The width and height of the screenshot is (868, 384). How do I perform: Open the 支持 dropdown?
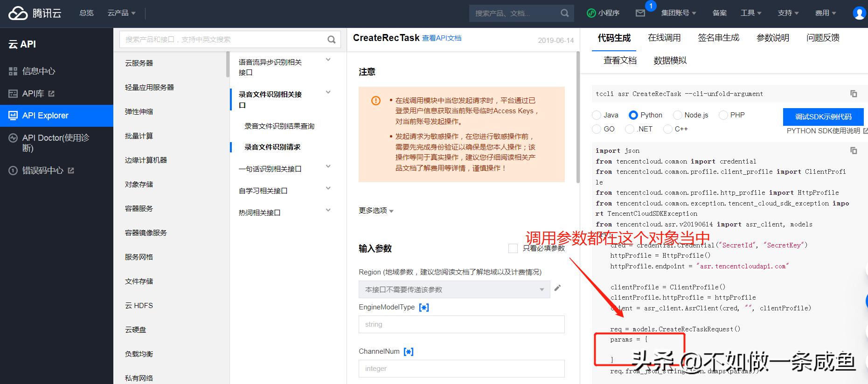click(x=788, y=13)
